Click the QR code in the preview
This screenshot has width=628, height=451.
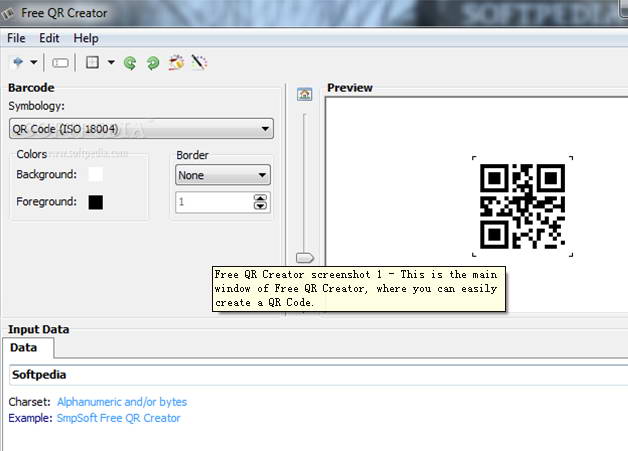click(x=523, y=206)
